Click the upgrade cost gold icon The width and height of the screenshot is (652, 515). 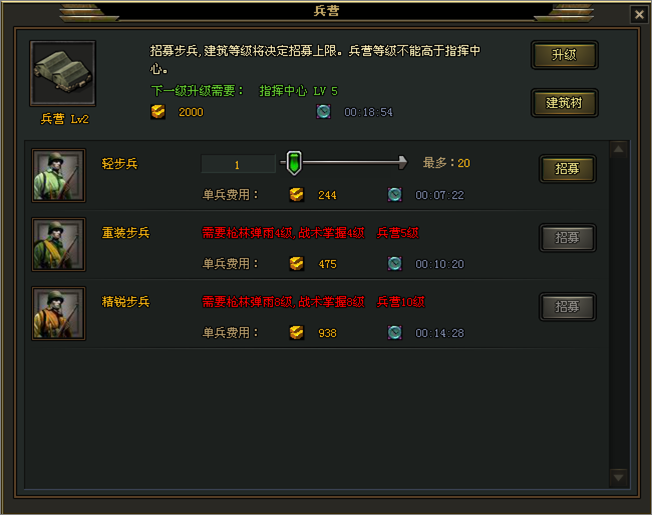pyautogui.click(x=158, y=112)
